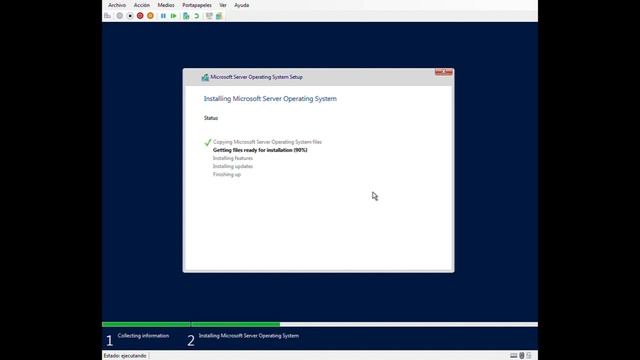Click the Revert arrow toolbar icon
640x360 pixels.
pos(196,16)
